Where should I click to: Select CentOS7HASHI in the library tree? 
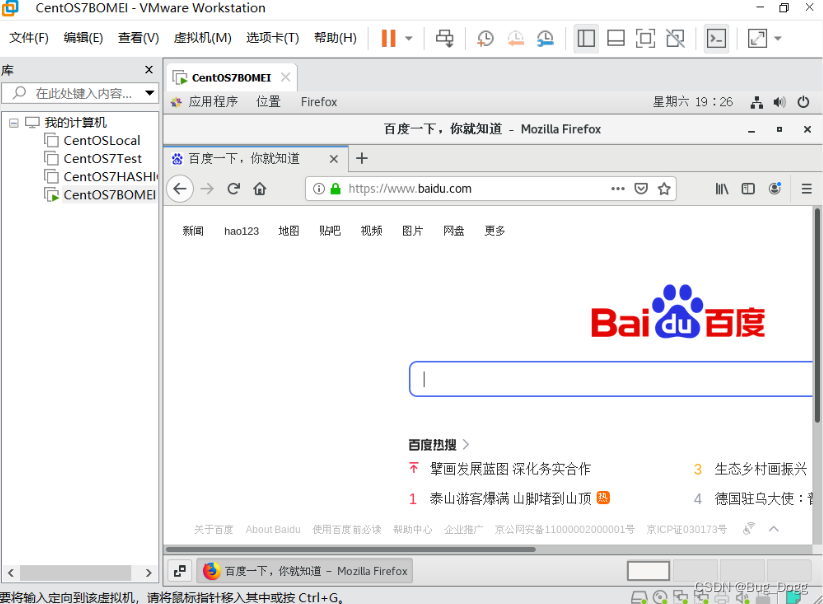coord(101,177)
